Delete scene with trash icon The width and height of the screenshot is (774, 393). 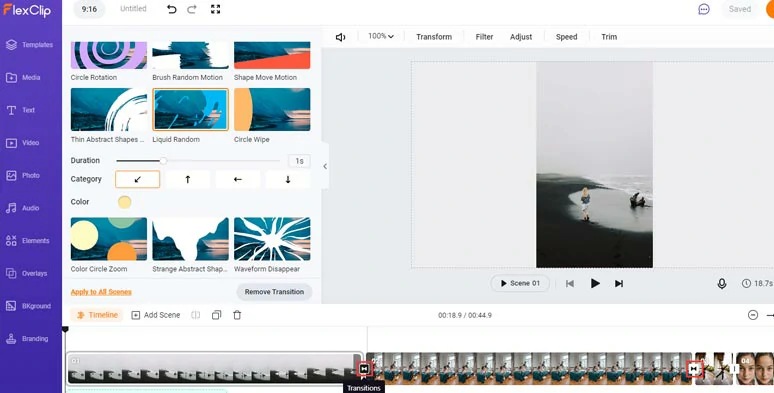(x=237, y=315)
